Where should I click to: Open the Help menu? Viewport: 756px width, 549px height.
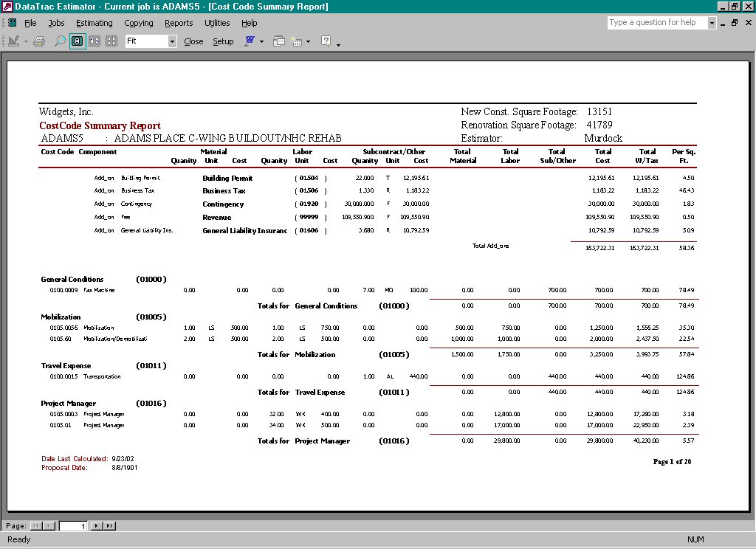[x=250, y=23]
